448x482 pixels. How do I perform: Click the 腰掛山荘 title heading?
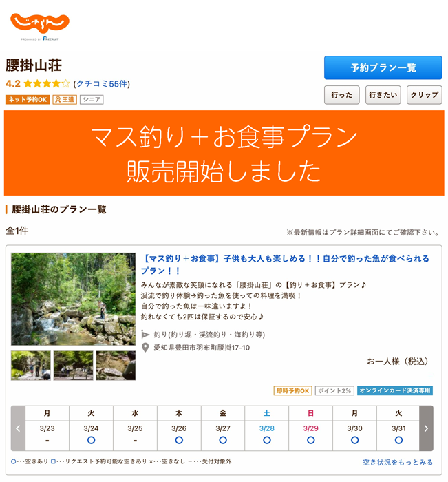tap(34, 65)
